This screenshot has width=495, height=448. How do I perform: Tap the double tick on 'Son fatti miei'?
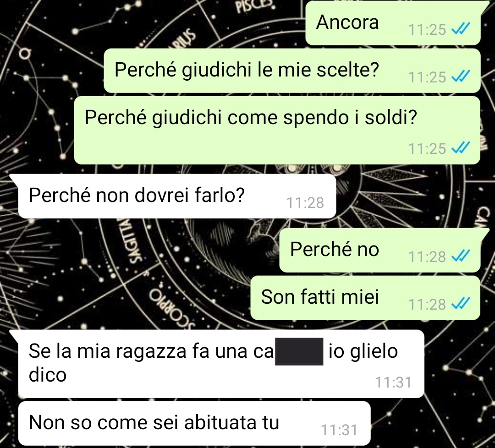click(x=461, y=304)
